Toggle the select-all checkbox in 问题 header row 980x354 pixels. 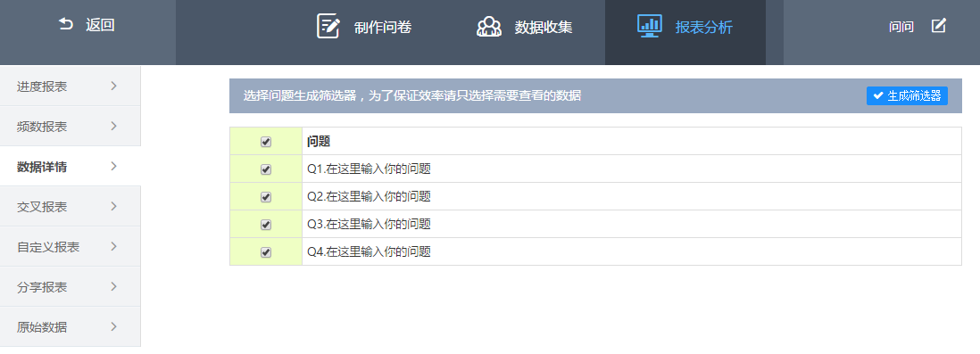pyautogui.click(x=266, y=142)
